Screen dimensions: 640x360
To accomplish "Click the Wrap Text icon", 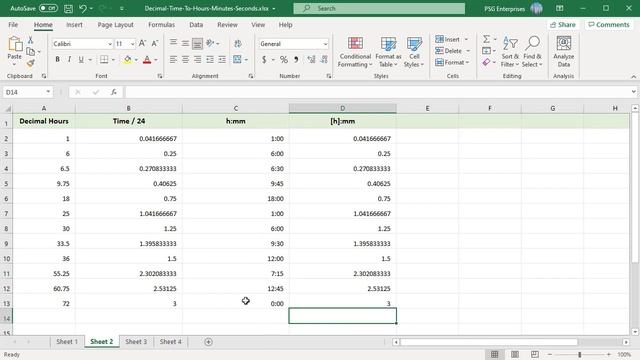I will (x=238, y=43).
